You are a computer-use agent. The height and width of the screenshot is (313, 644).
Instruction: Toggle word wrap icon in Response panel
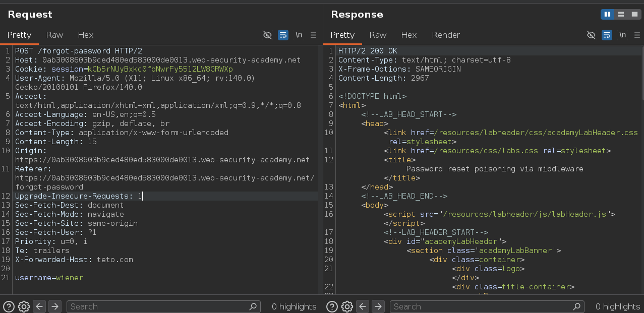[607, 35]
